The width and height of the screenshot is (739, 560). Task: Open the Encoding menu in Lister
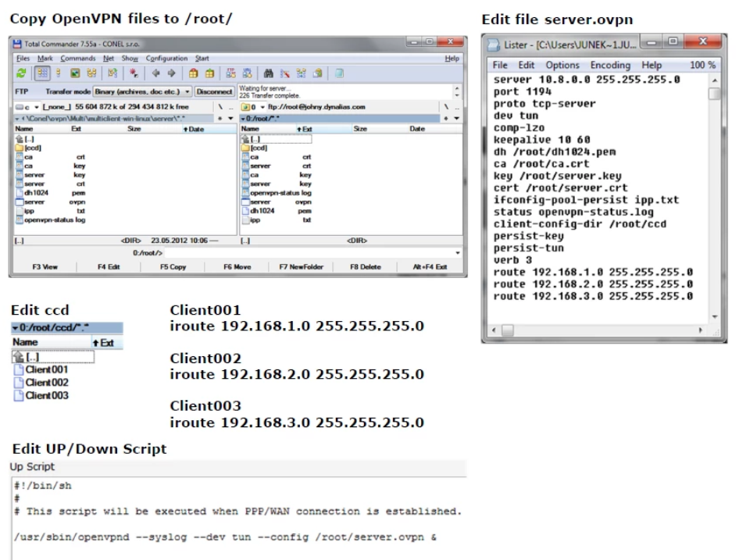(x=610, y=66)
